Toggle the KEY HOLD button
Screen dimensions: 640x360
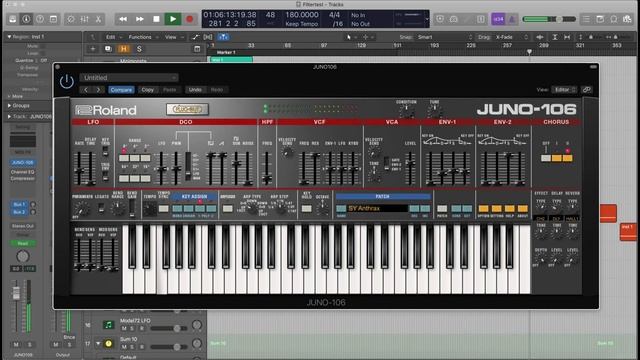click(306, 209)
